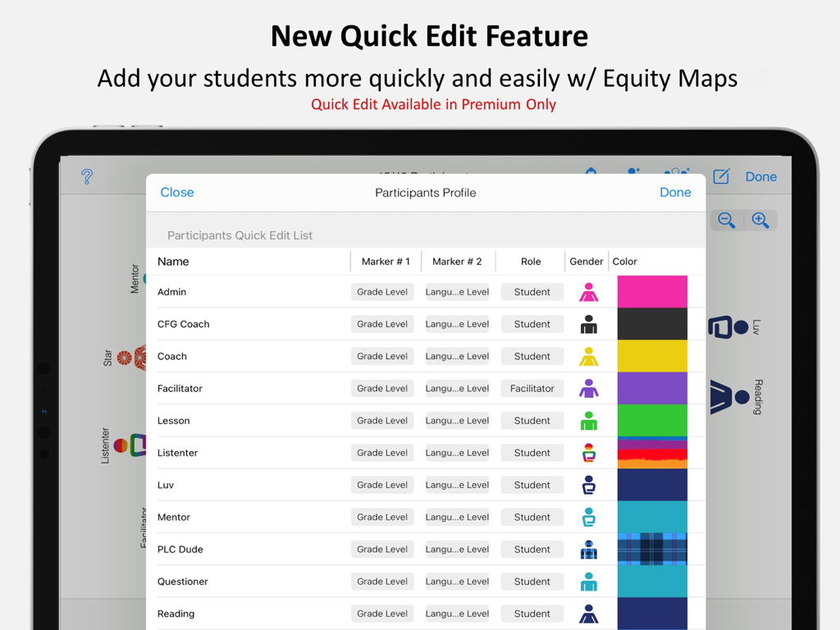The height and width of the screenshot is (630, 840).
Task: Select Lesson's green avatar icon
Action: (589, 420)
